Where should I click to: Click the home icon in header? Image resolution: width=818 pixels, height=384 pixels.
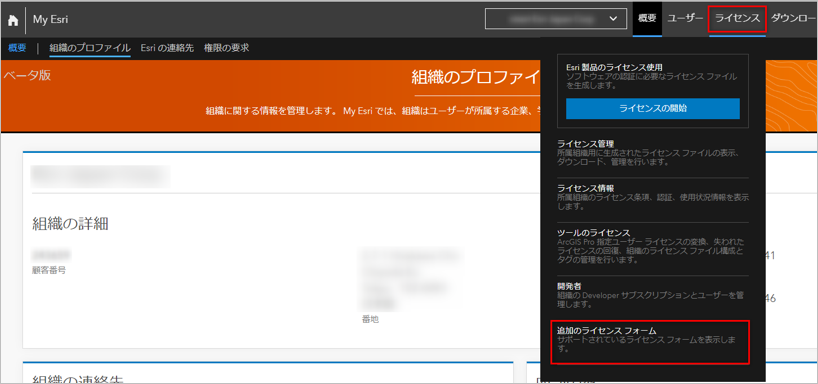pos(13,20)
